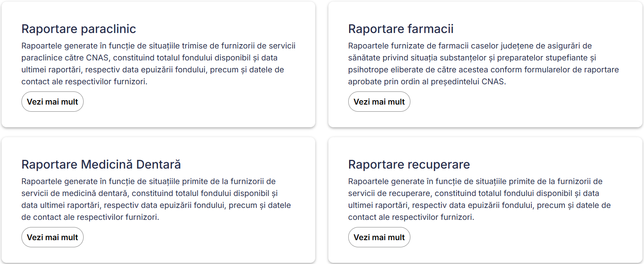Image resolution: width=644 pixels, height=264 pixels.
Task: Click blank space beside recuperare card button
Action: pos(517,237)
